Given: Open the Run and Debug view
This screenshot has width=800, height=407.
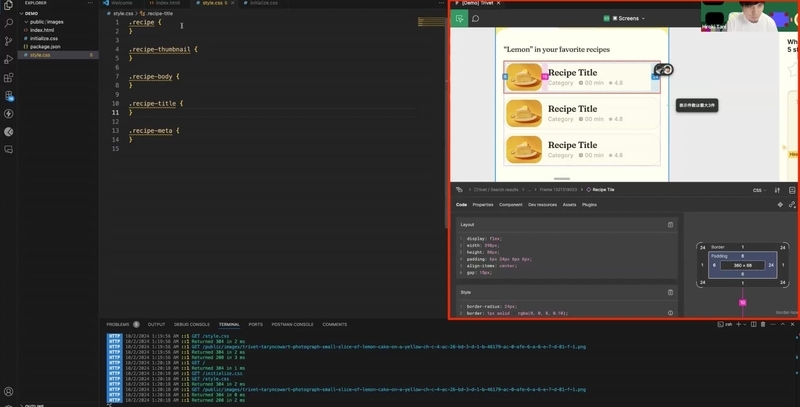Looking at the screenshot, I should point(8,60).
